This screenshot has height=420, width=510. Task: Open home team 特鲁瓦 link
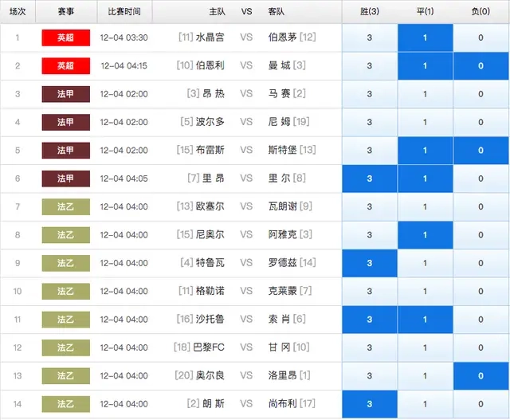[x=210, y=263]
